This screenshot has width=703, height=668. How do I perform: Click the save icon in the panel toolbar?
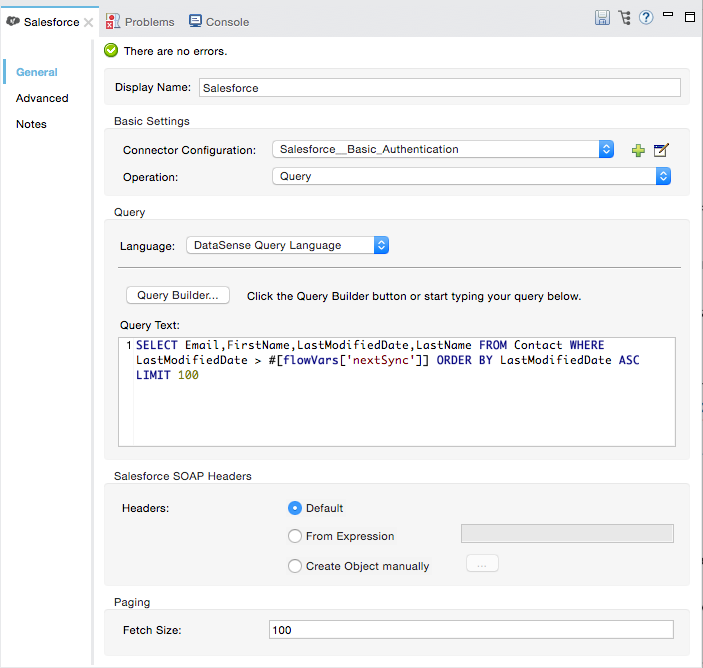point(602,17)
